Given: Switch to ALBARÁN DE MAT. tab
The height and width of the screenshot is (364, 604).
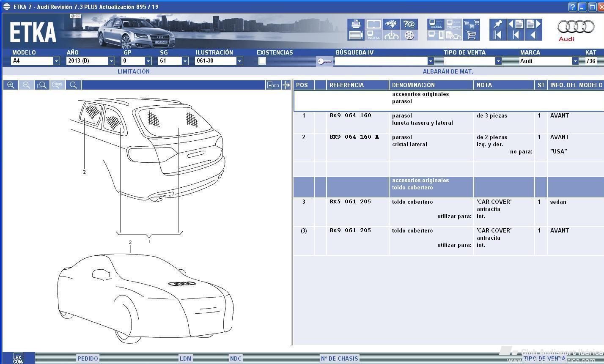Looking at the screenshot, I should 448,71.
